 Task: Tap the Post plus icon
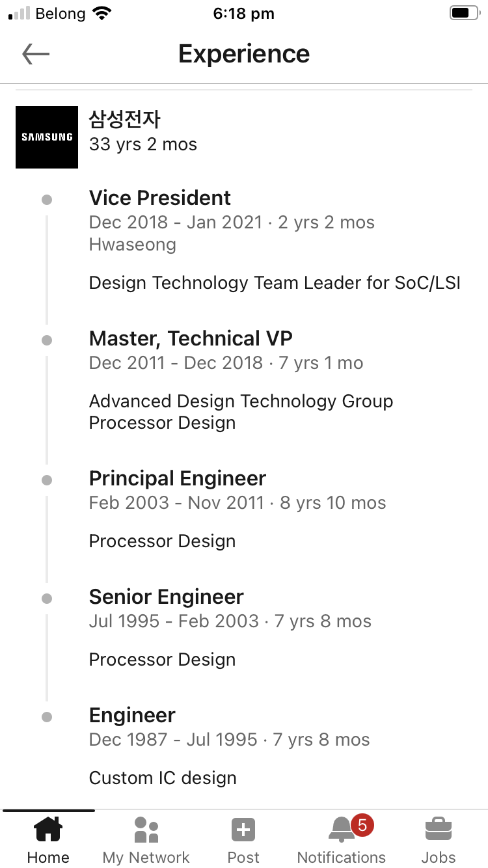point(243,830)
